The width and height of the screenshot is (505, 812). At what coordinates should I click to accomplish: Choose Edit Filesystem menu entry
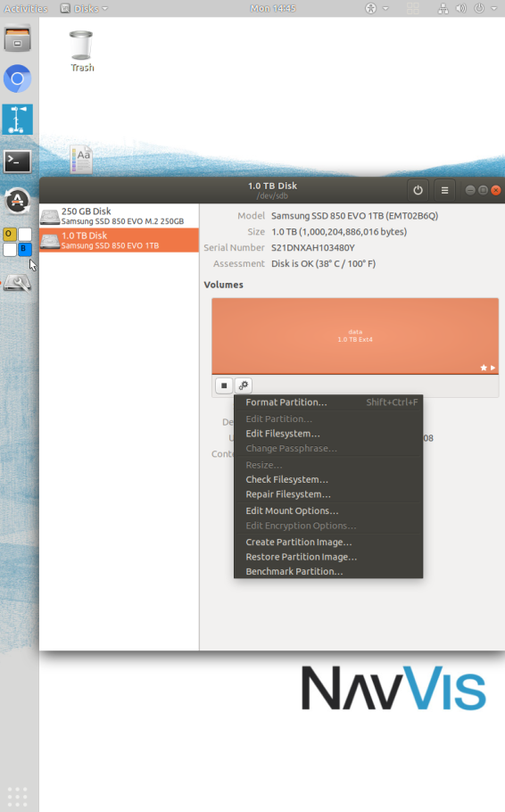click(328, 434)
